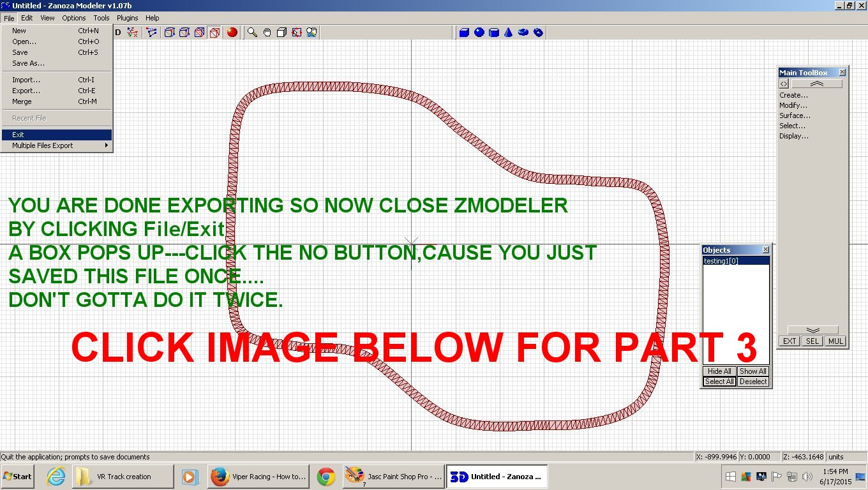The width and height of the screenshot is (868, 490).
Task: Create a blue cube primitive
Action: [x=464, y=32]
